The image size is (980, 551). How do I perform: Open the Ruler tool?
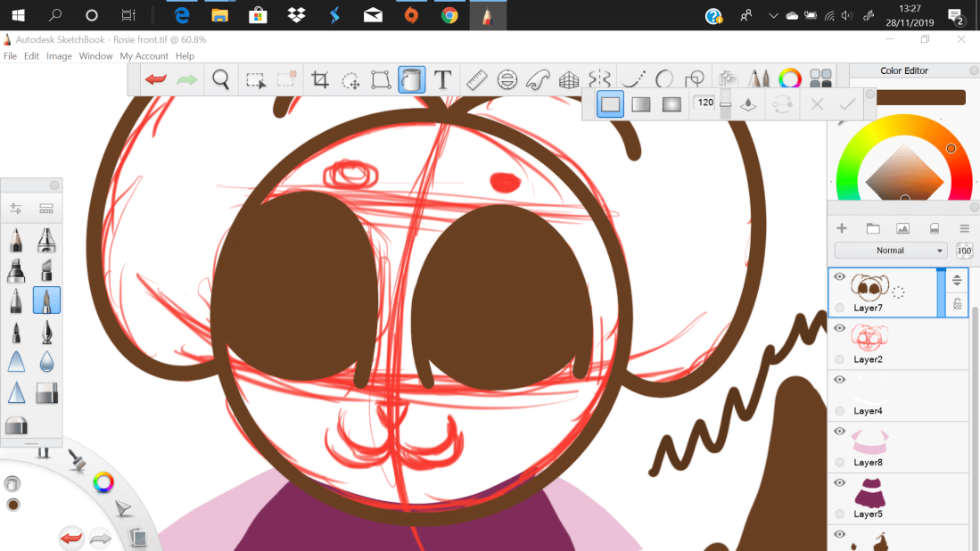476,80
